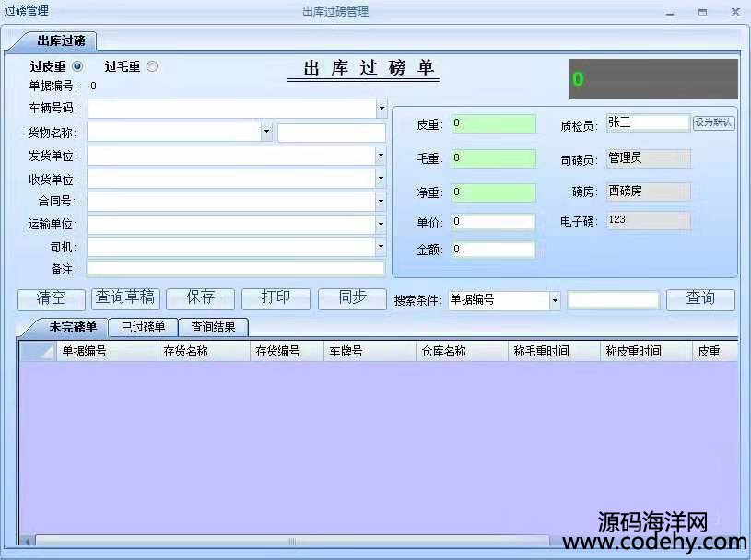This screenshot has height=560, width=751.
Task: Maximize the 出库过磅管理 window
Action: pyautogui.click(x=702, y=13)
